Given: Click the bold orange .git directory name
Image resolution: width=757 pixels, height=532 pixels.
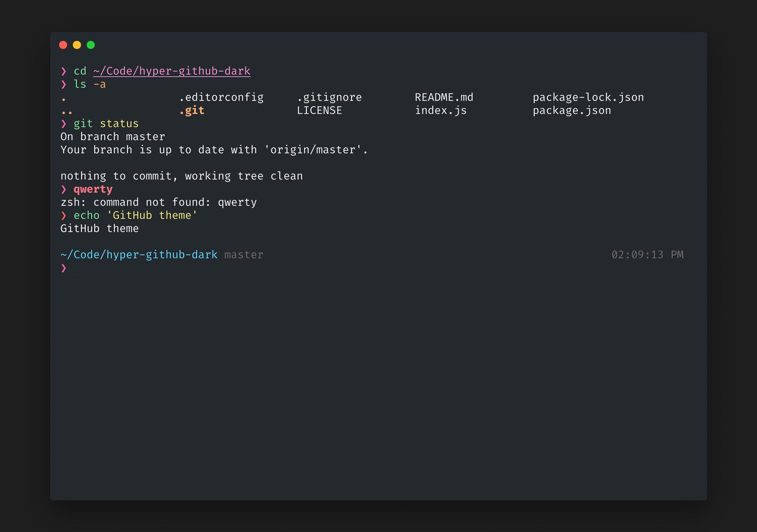Looking at the screenshot, I should click(x=191, y=110).
